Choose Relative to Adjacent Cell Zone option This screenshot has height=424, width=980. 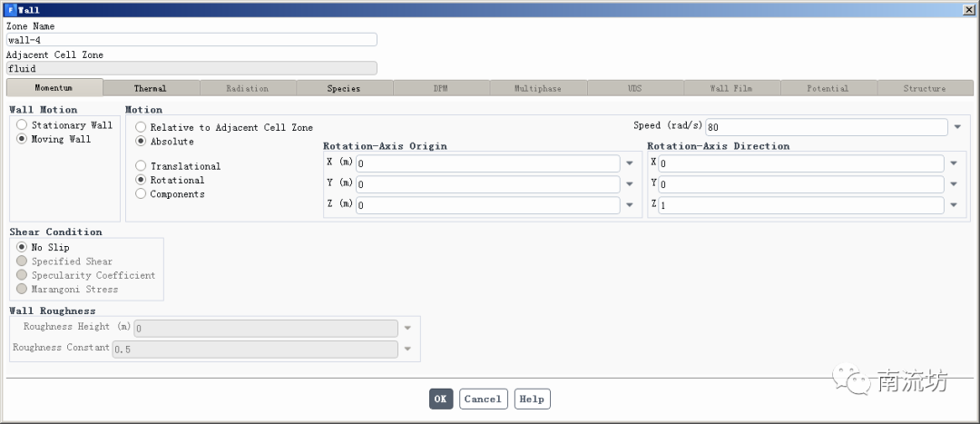pos(141,128)
